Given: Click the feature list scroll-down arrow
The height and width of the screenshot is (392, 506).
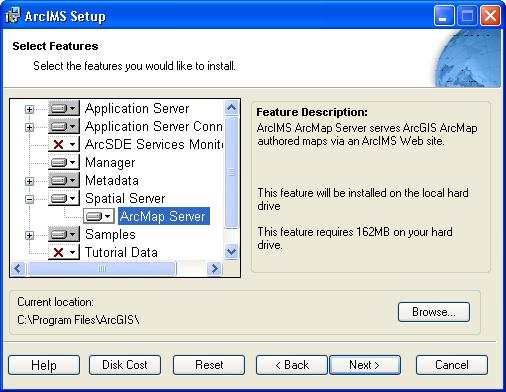Looking at the screenshot, I should pyautogui.click(x=231, y=251).
